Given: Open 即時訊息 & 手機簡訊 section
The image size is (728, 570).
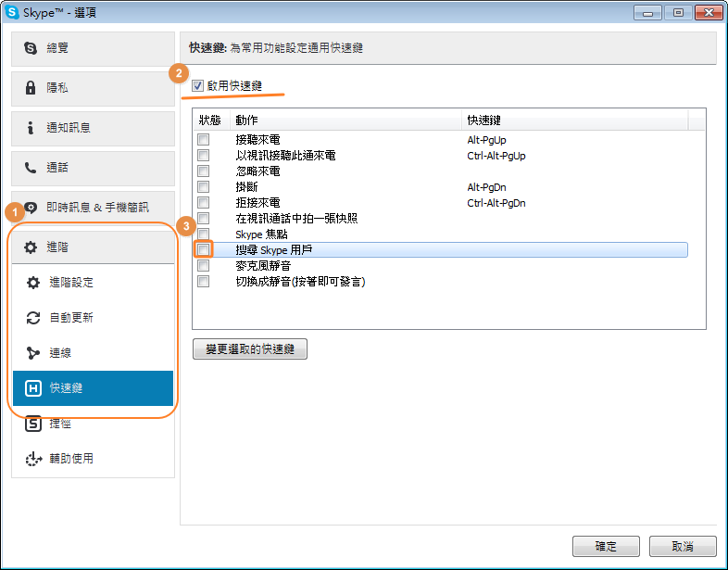Looking at the screenshot, I should click(93, 208).
